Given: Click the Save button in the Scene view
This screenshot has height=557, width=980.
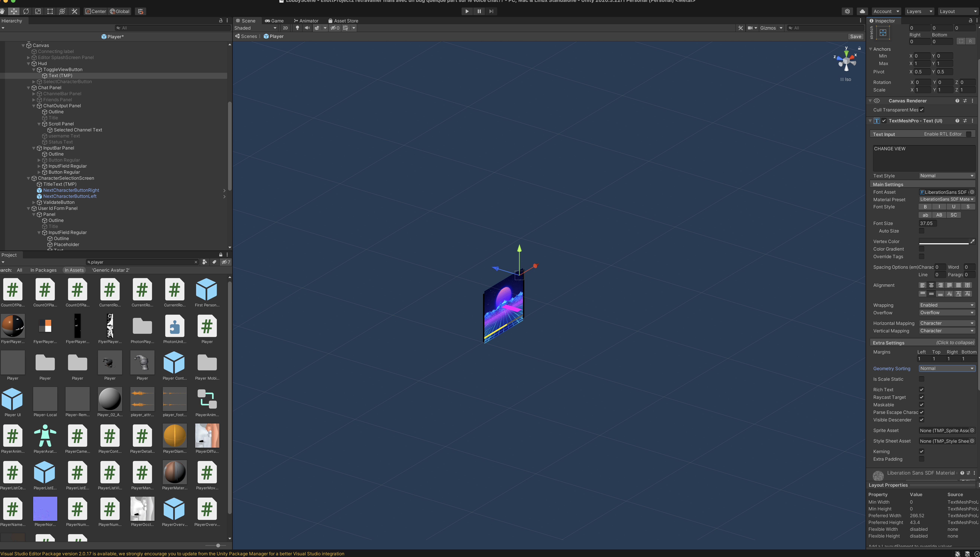Looking at the screenshot, I should [x=855, y=36].
